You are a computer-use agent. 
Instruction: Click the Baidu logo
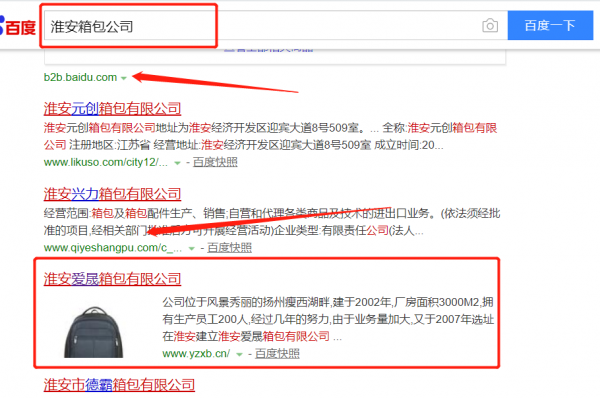18,26
